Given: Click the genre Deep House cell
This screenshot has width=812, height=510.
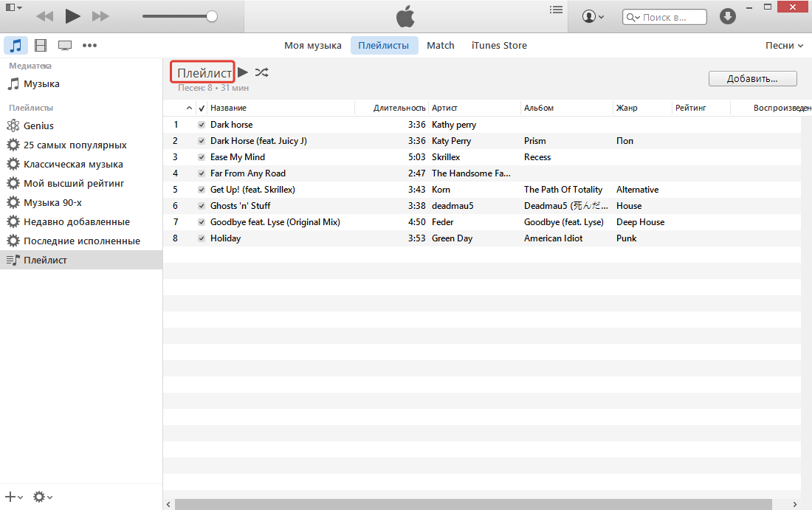Looking at the screenshot, I should 640,222.
